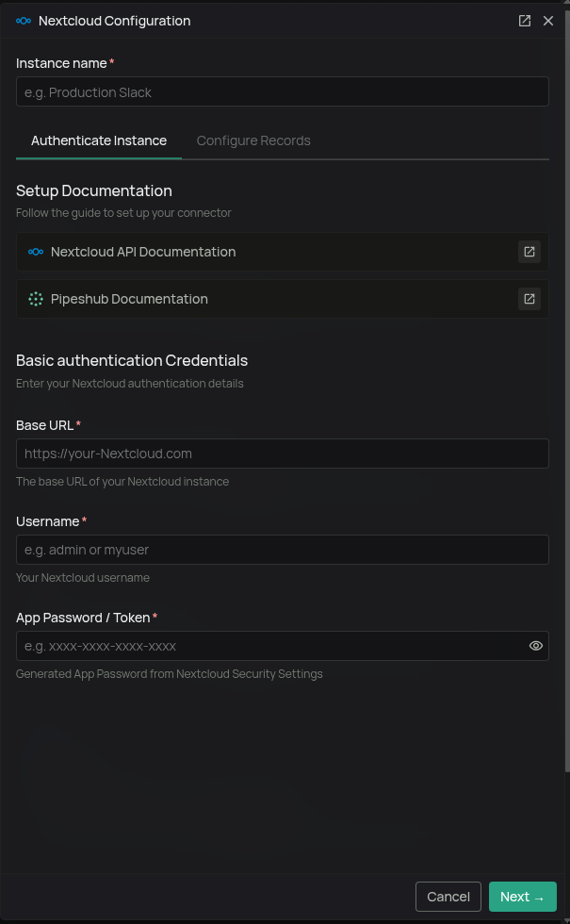The image size is (570, 924).
Task: Click the Nextcloud Configuration title text
Action: tap(114, 21)
